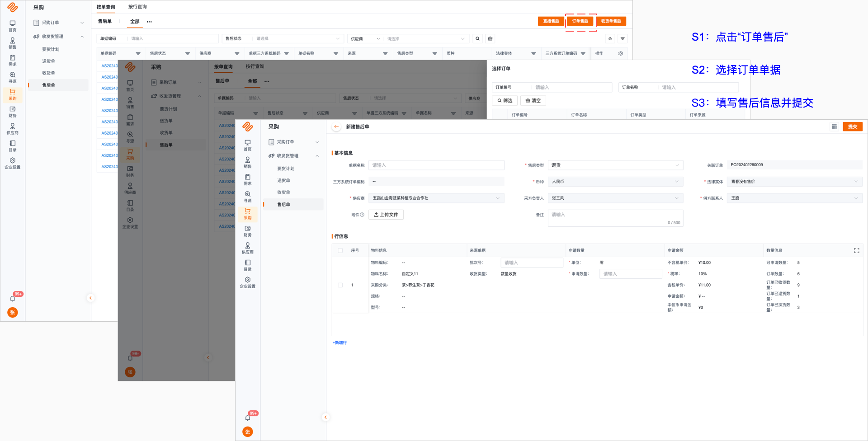Screen dimensions: 868x441
Task: Open 收货单 in front window menu
Action: coord(283,192)
